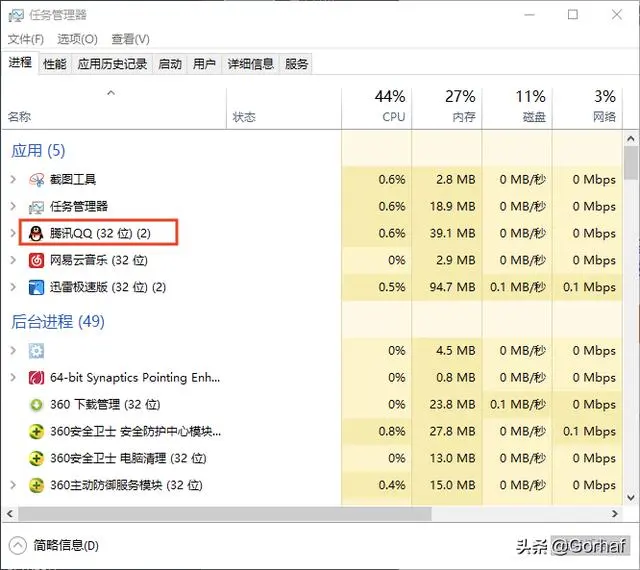The image size is (640, 570).
Task: Select the 腾讯QQ (32 位) (2) row
Action: [312, 233]
